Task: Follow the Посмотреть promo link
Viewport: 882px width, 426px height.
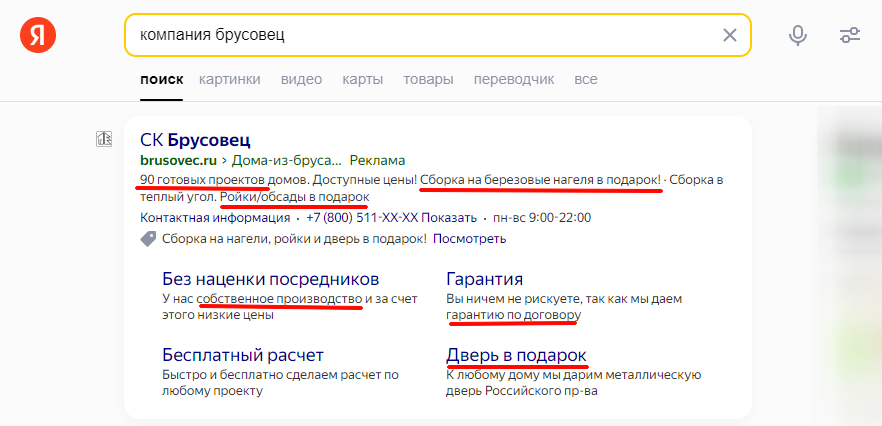Action: click(x=470, y=239)
